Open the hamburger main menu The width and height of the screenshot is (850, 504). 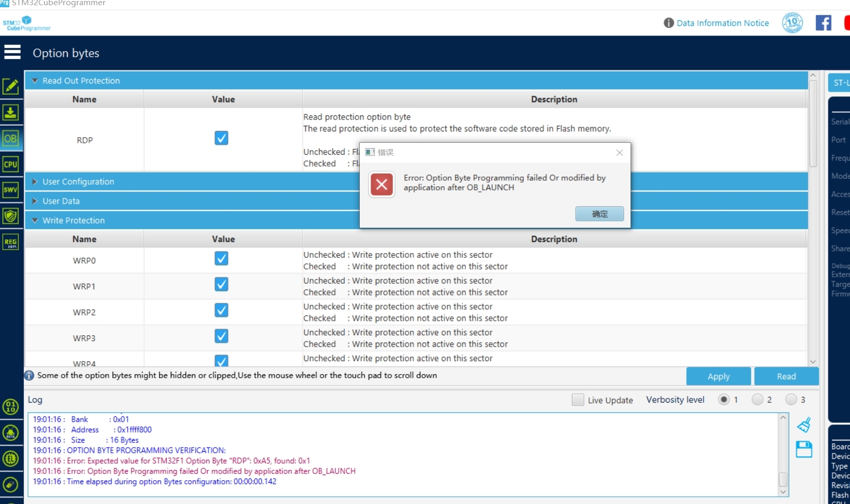click(12, 52)
